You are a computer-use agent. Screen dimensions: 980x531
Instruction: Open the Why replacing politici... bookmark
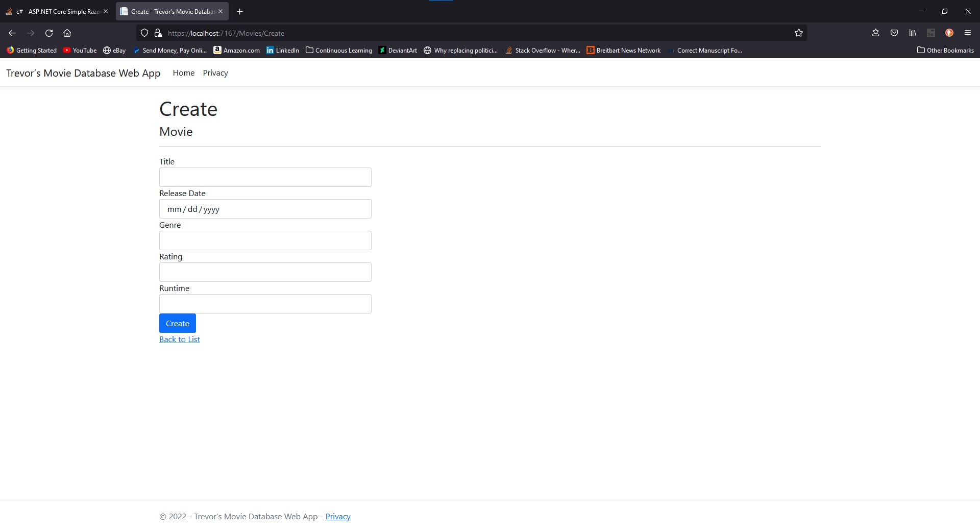pos(460,51)
